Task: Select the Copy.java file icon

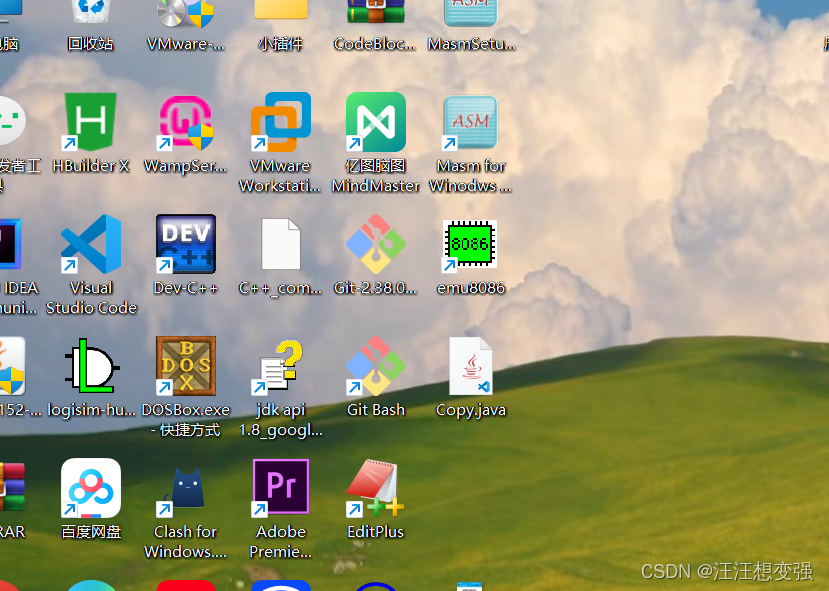Action: (x=471, y=366)
